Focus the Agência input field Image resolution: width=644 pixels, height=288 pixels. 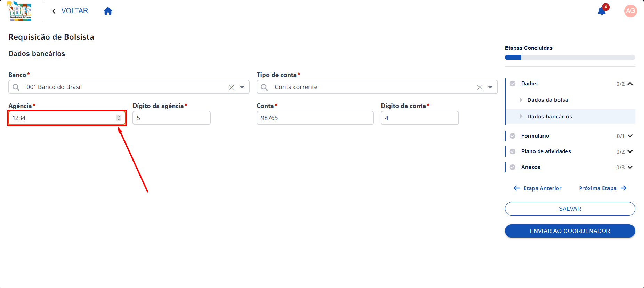(x=67, y=118)
